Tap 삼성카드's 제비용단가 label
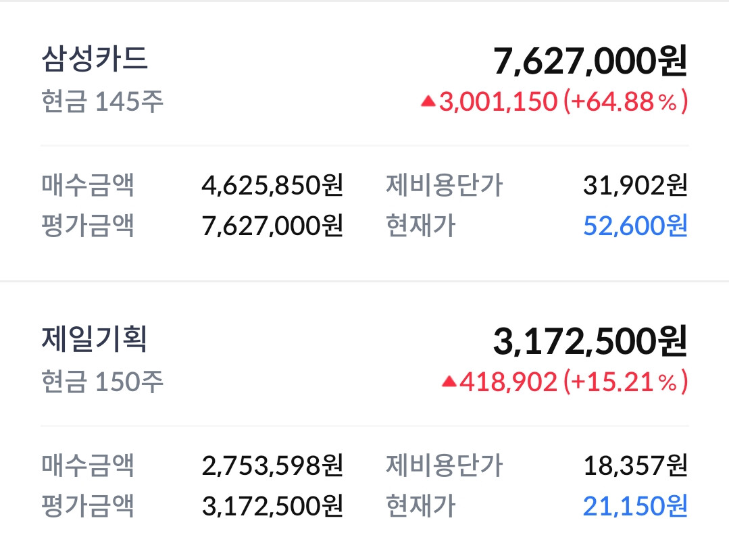Screen dimensions: 729x560 444,184
